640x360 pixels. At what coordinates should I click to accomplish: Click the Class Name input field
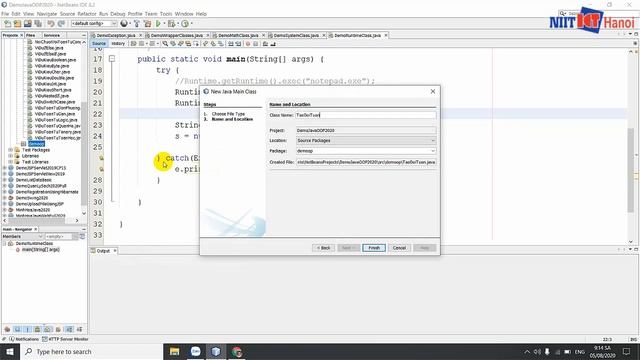click(x=366, y=115)
